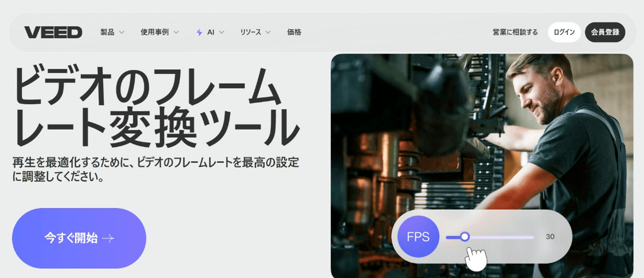This screenshot has height=278, width=644.
Task: Click the purple FPS circle badge
Action: tap(418, 236)
